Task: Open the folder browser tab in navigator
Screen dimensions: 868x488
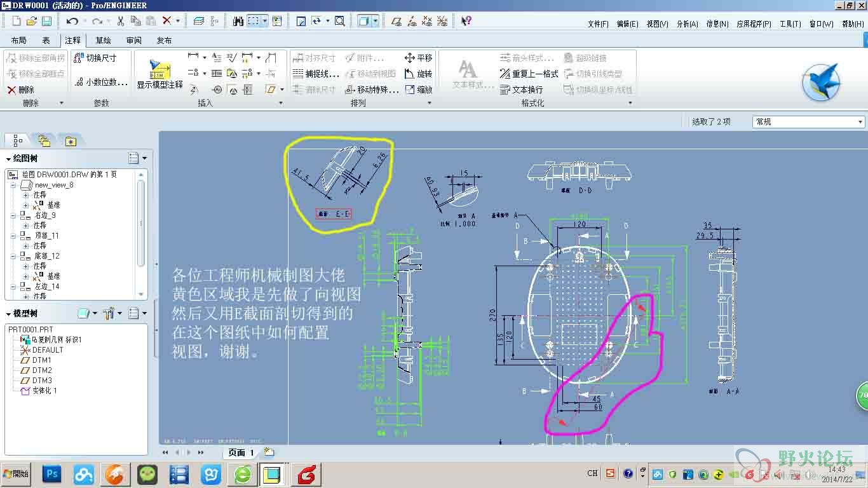Action: tap(44, 140)
